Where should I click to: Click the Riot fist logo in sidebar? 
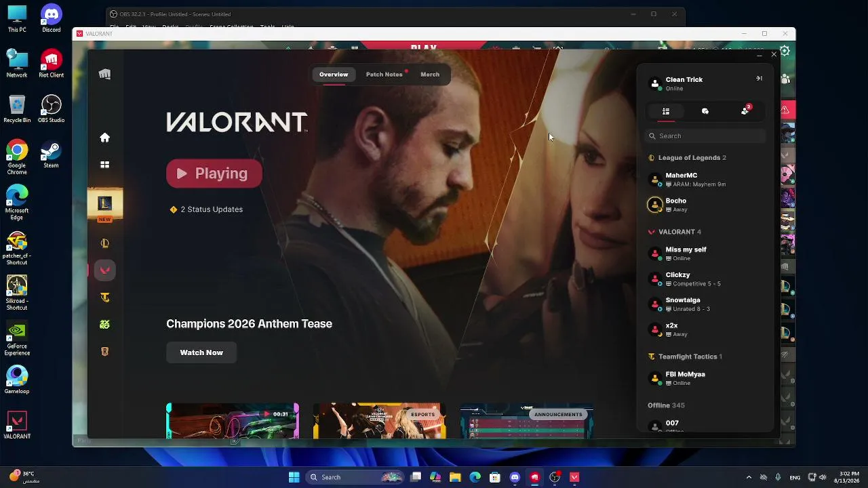pyautogui.click(x=104, y=75)
